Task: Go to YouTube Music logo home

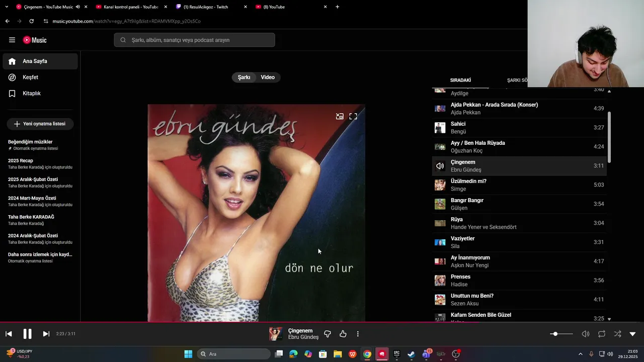Action: tap(35, 40)
